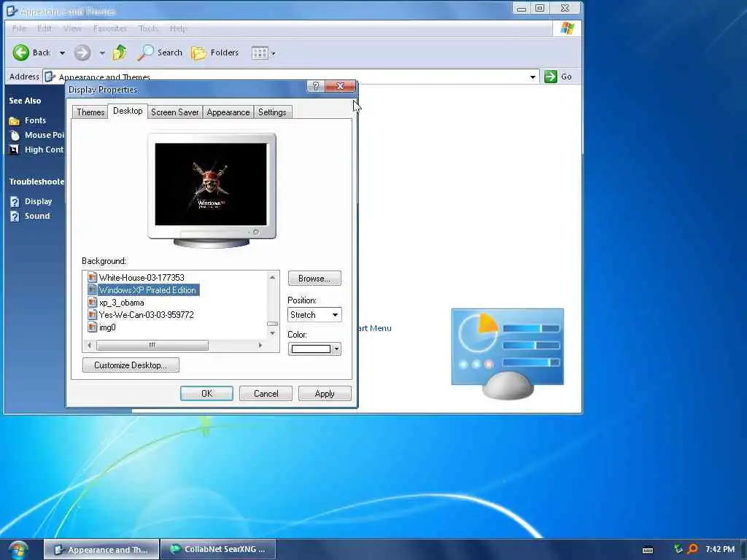This screenshot has height=560, width=747.
Task: Click the background list scroll down arrow
Action: (273, 333)
